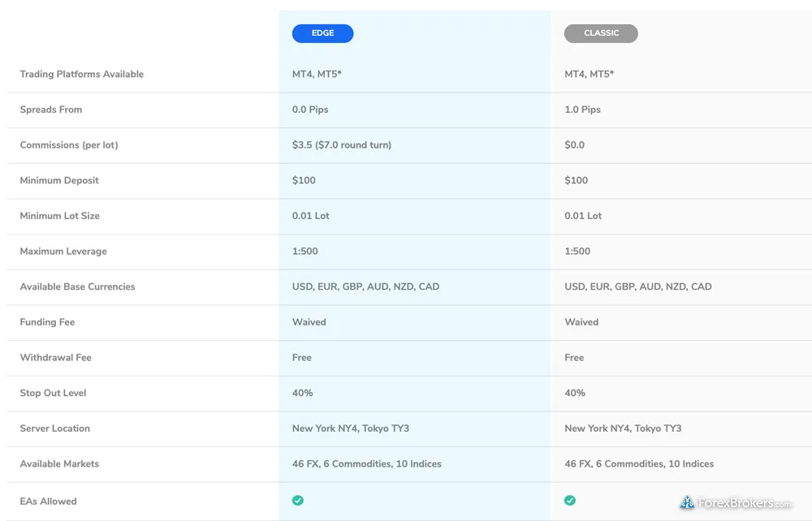
Task: Click the Withdrawal Fee row label
Action: point(55,357)
